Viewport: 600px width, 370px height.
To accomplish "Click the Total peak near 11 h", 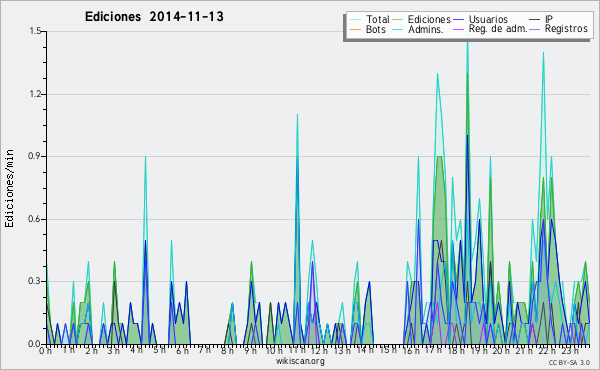I will 297,115.
